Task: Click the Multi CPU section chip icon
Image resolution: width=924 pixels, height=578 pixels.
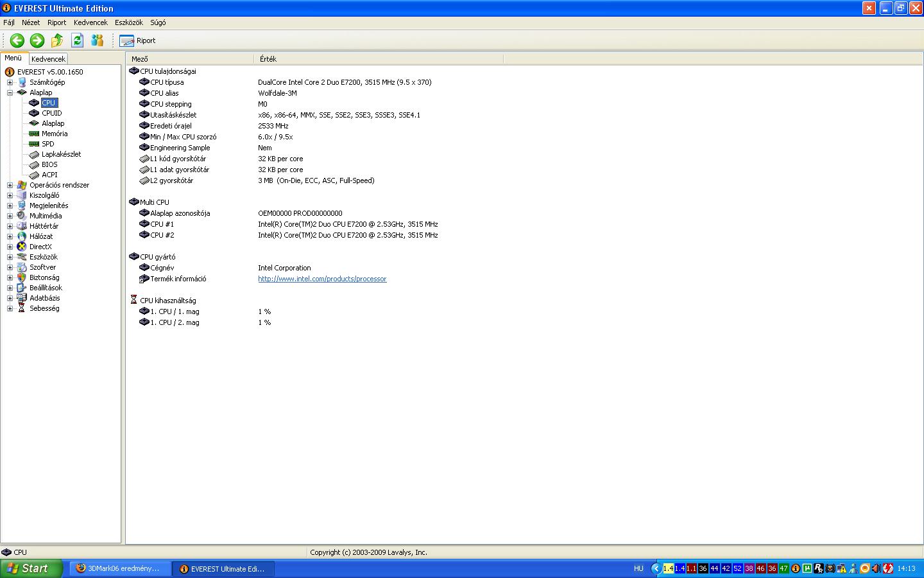Action: point(133,202)
